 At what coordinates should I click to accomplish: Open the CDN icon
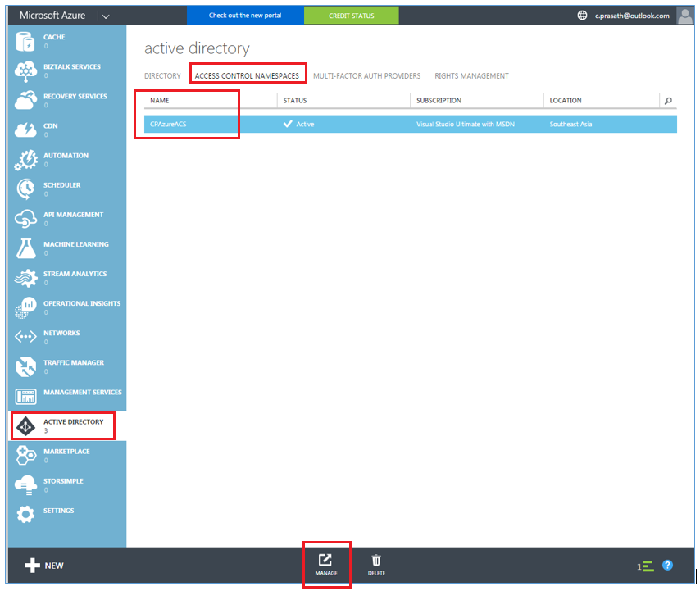[25, 130]
